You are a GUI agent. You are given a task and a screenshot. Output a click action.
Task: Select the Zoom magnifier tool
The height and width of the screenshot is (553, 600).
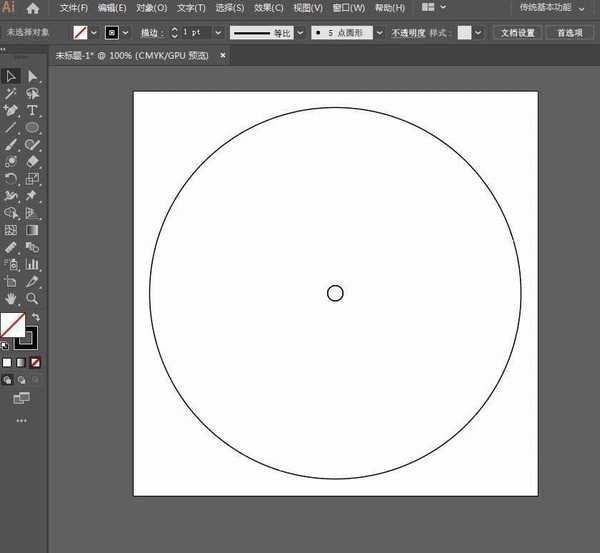tap(32, 298)
